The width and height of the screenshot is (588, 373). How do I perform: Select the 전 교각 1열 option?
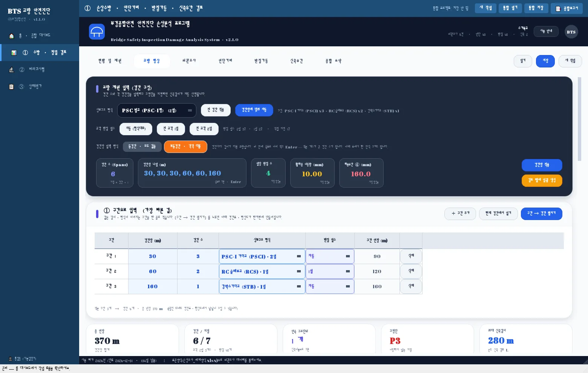click(x=171, y=129)
